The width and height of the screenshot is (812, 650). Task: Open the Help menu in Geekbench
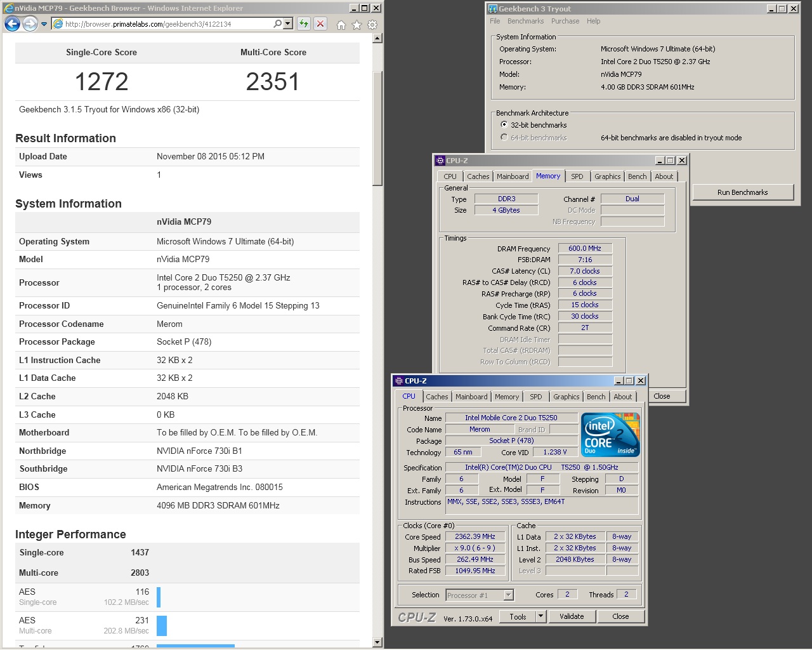pyautogui.click(x=593, y=21)
